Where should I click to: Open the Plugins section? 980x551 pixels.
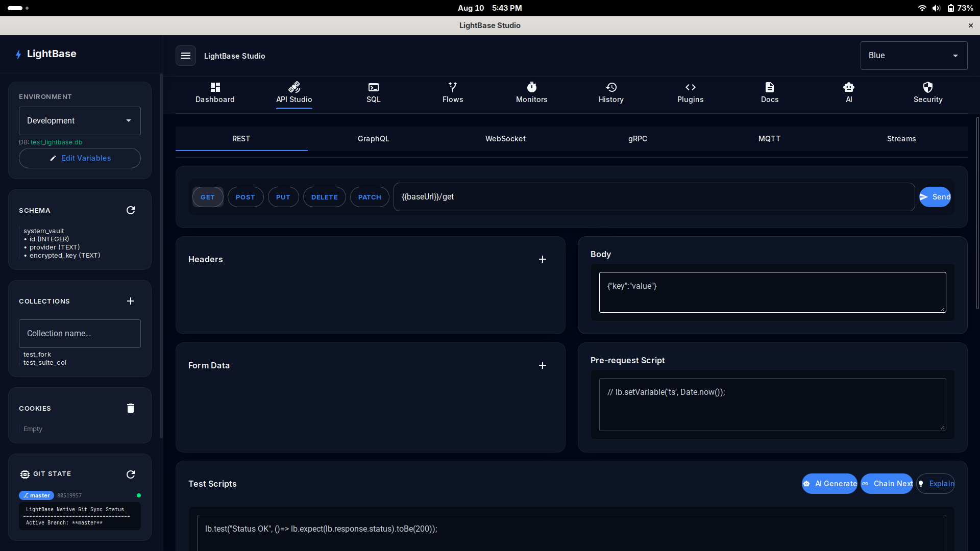click(x=690, y=93)
